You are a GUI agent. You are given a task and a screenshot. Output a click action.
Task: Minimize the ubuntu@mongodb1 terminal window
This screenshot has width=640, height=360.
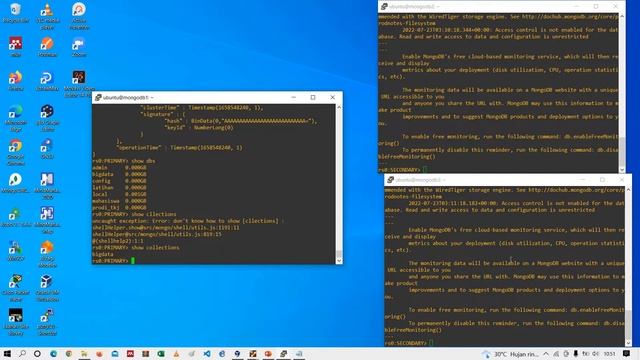[293, 98]
